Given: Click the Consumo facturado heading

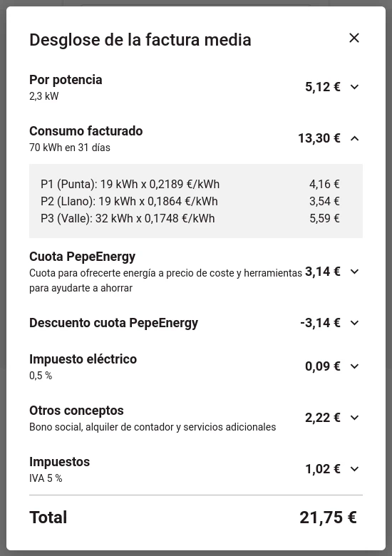Looking at the screenshot, I should (x=86, y=131).
